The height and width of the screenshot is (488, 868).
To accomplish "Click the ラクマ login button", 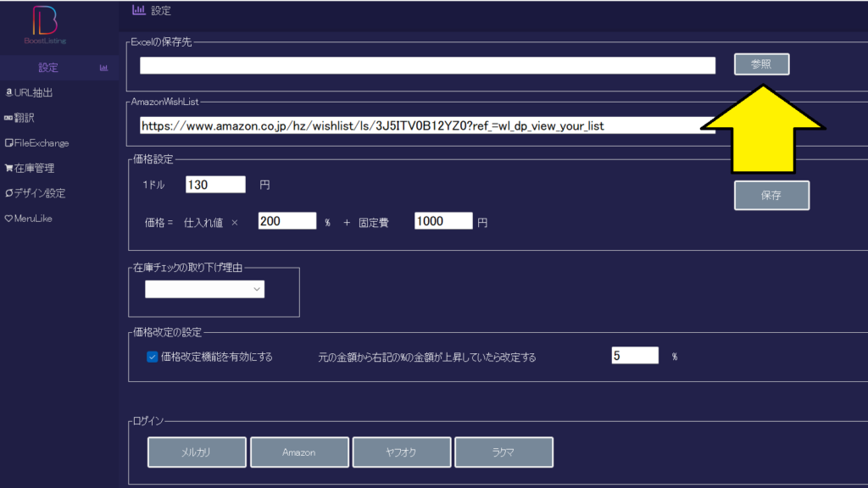I will 504,452.
